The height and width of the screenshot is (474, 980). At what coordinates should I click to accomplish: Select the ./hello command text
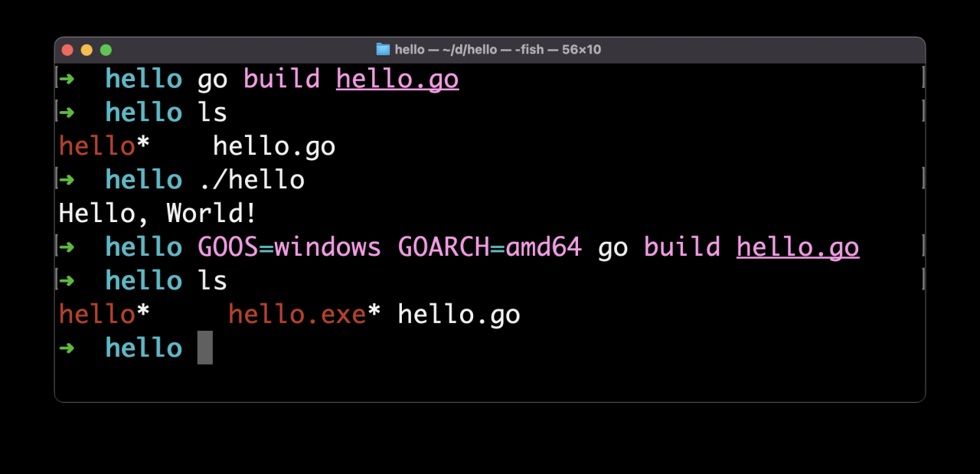[252, 179]
